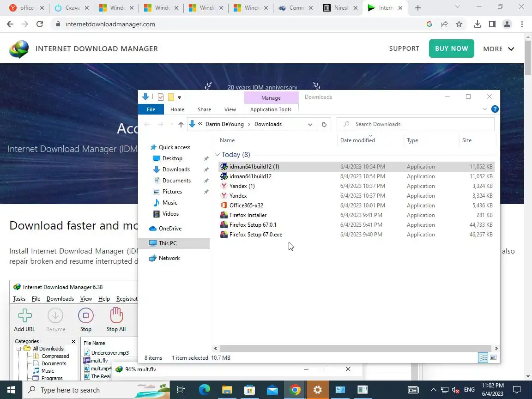Switch to the Niresh browser tab
This screenshot has width=532, height=399.
341,8
